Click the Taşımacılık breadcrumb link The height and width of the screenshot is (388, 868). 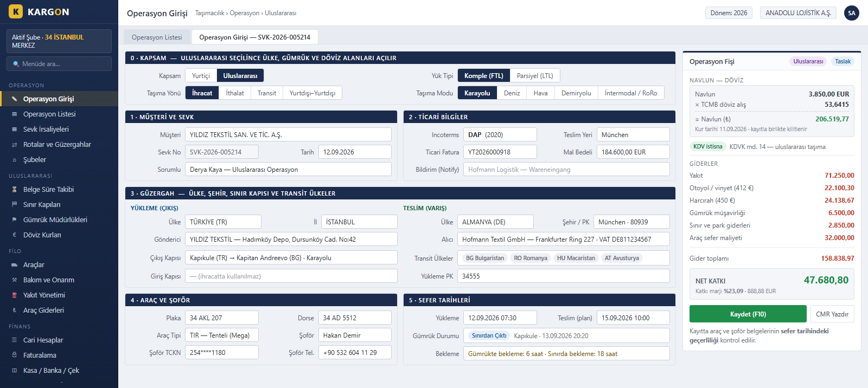tap(210, 13)
